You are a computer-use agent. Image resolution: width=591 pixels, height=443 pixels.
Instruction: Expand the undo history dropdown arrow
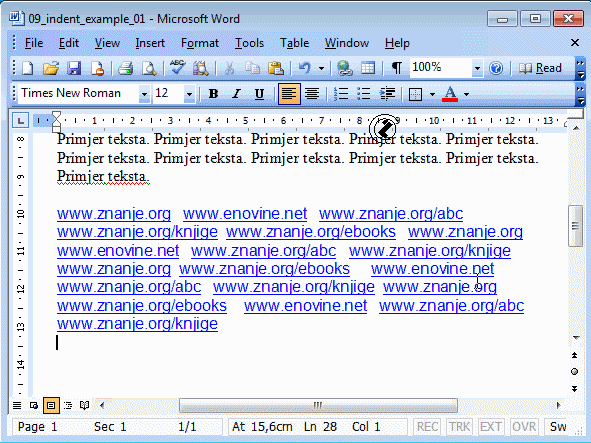pyautogui.click(x=321, y=69)
